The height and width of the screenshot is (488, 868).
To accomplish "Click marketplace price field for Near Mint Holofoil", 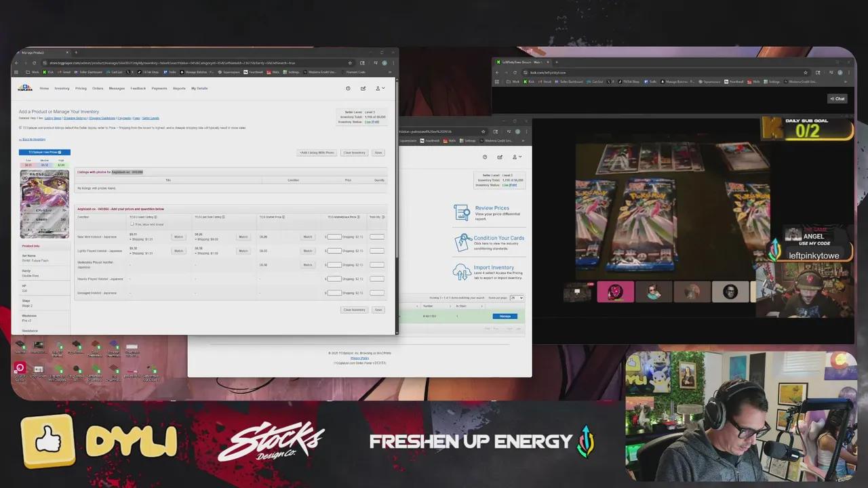I will coord(334,237).
